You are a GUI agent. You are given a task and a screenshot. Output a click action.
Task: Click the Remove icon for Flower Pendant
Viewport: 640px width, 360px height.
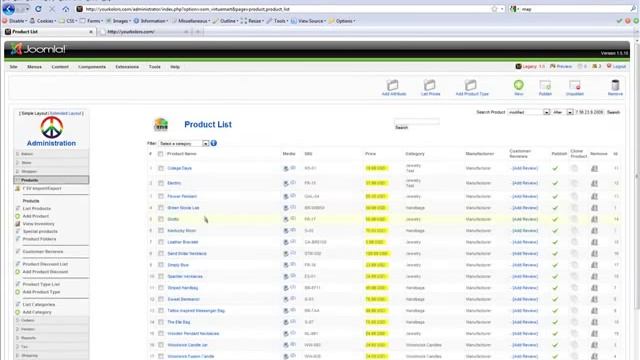594,196
